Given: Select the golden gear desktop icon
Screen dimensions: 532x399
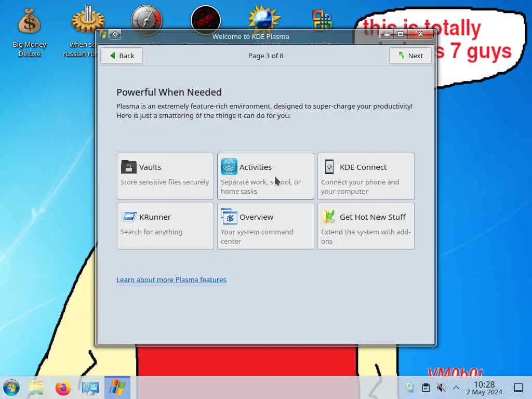Looking at the screenshot, I should pyautogui.click(x=87, y=20).
